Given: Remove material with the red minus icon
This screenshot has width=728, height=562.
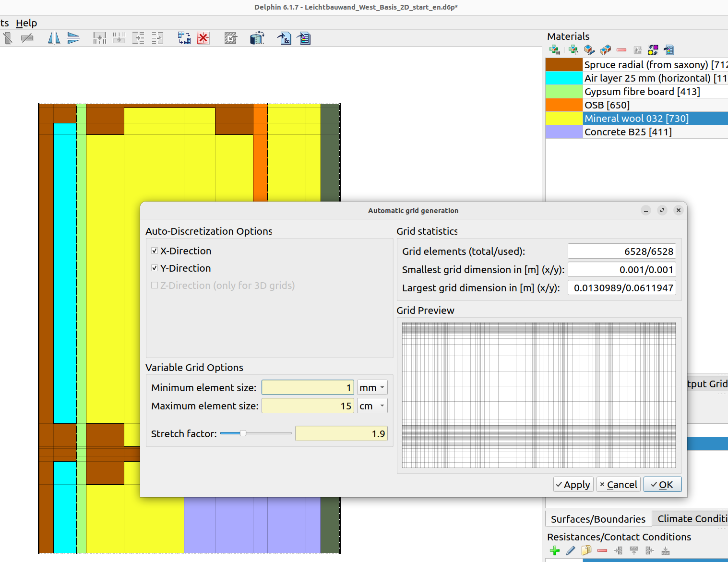Looking at the screenshot, I should point(621,50).
